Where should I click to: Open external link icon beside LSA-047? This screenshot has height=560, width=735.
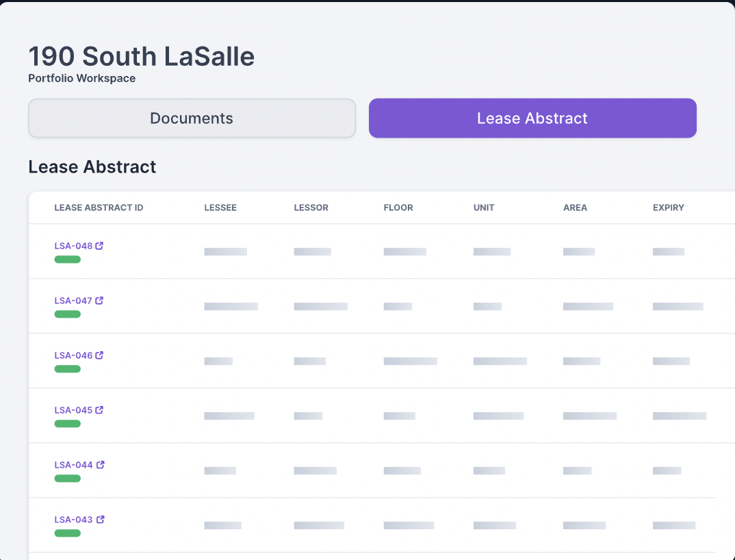coord(99,301)
